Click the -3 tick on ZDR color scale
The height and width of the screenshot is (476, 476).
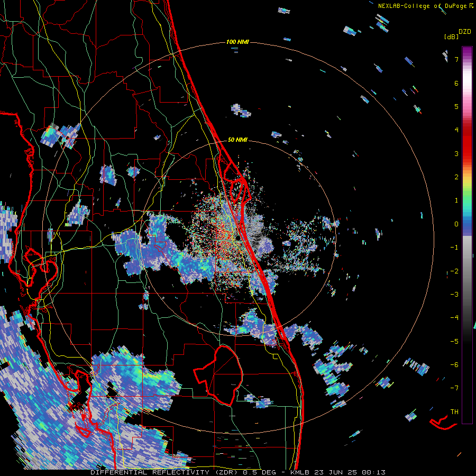454,295
